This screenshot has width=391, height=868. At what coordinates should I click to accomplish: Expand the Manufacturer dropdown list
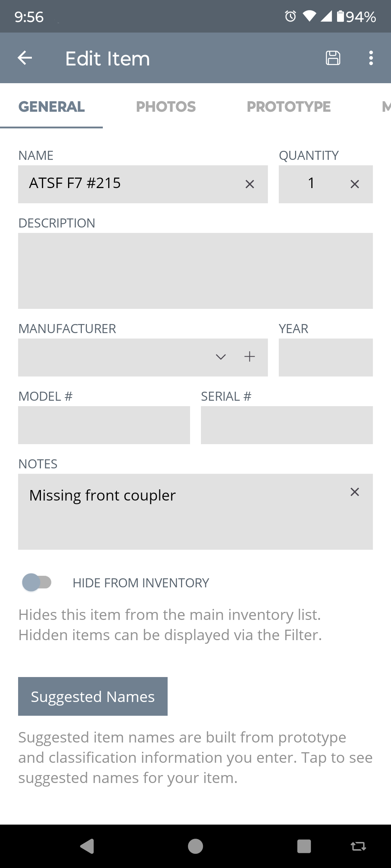pos(221,357)
